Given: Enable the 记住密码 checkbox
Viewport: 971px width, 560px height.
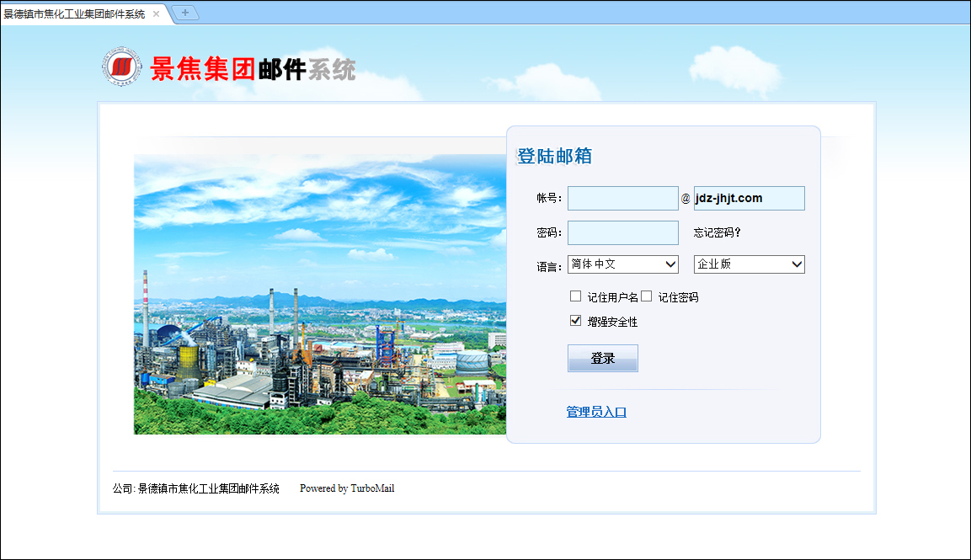Looking at the screenshot, I should click(647, 296).
